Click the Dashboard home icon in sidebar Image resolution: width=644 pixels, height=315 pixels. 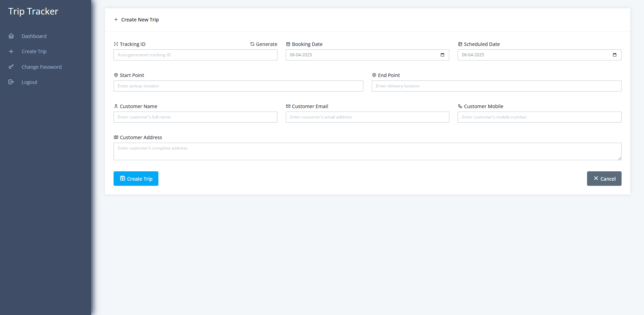(11, 36)
